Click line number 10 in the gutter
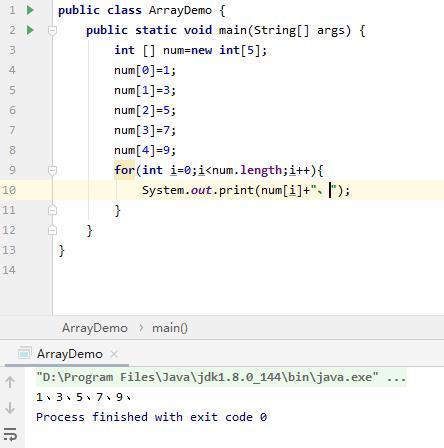 click(9, 190)
